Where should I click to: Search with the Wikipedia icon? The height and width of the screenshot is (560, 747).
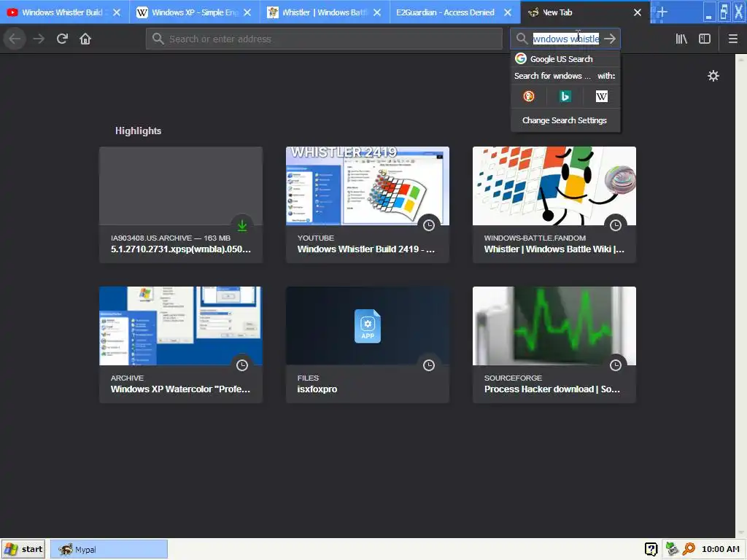click(x=601, y=96)
